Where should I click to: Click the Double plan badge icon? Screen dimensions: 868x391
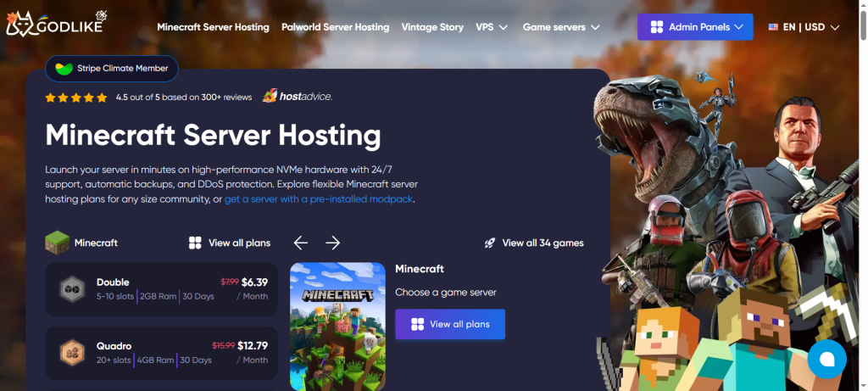click(72, 289)
